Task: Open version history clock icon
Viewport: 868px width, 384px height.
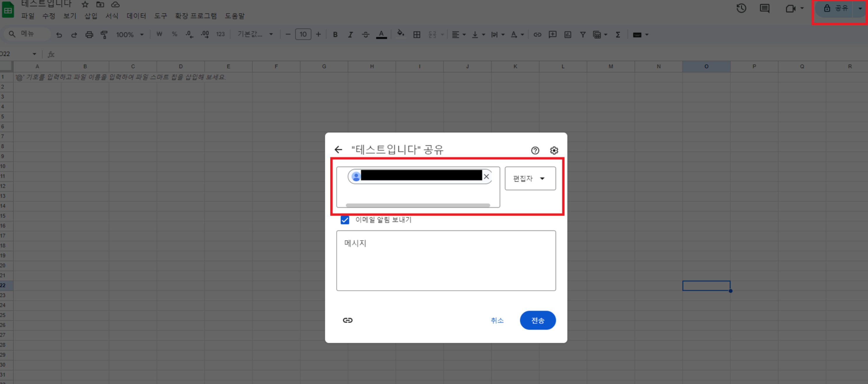Action: click(x=741, y=8)
